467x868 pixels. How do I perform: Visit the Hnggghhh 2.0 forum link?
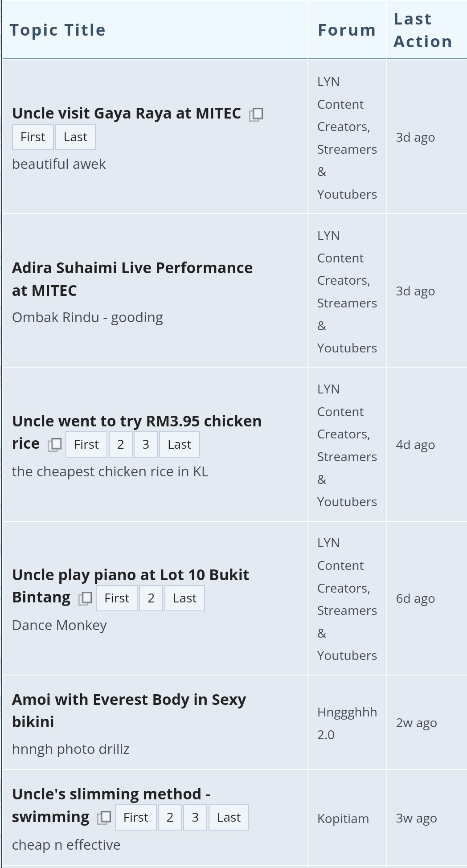click(x=347, y=723)
